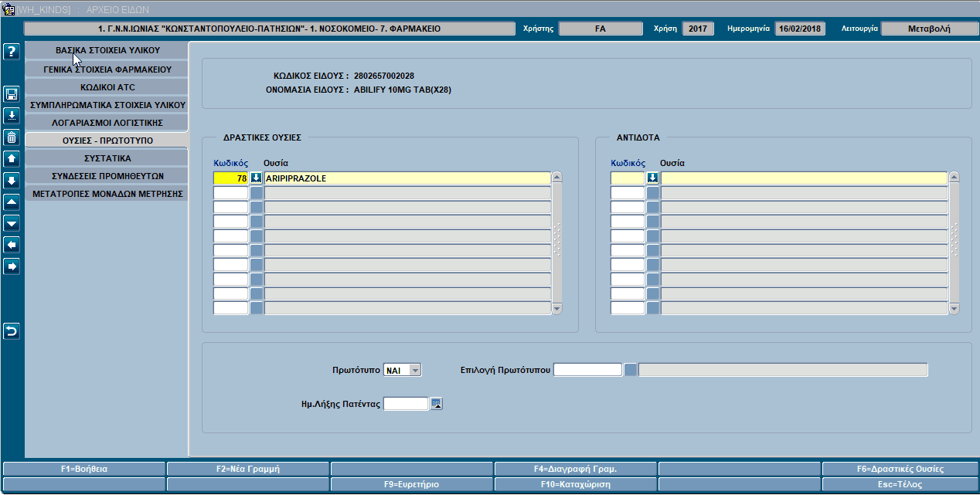This screenshot has width=980, height=495.
Task: Open lookup button in first ΑΝΤΙΔΟΤΑ row
Action: click(x=653, y=178)
